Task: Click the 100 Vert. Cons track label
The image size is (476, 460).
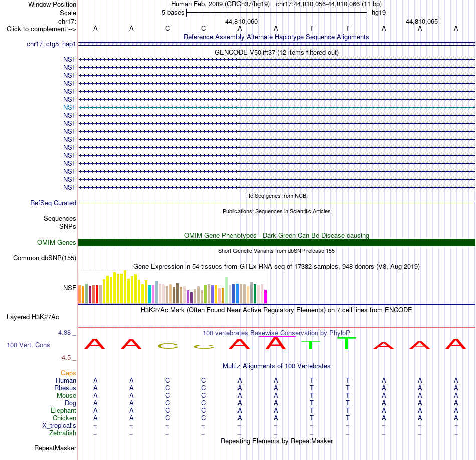Action: click(x=28, y=345)
